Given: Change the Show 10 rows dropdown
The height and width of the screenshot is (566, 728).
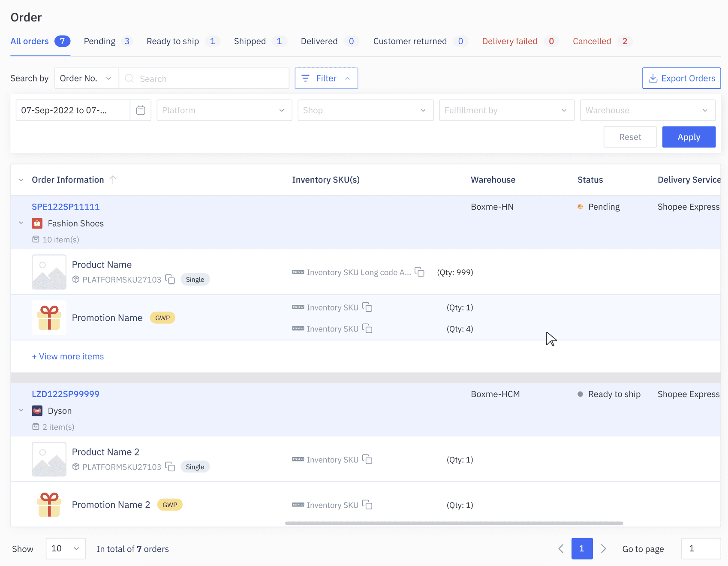Looking at the screenshot, I should coord(66,549).
